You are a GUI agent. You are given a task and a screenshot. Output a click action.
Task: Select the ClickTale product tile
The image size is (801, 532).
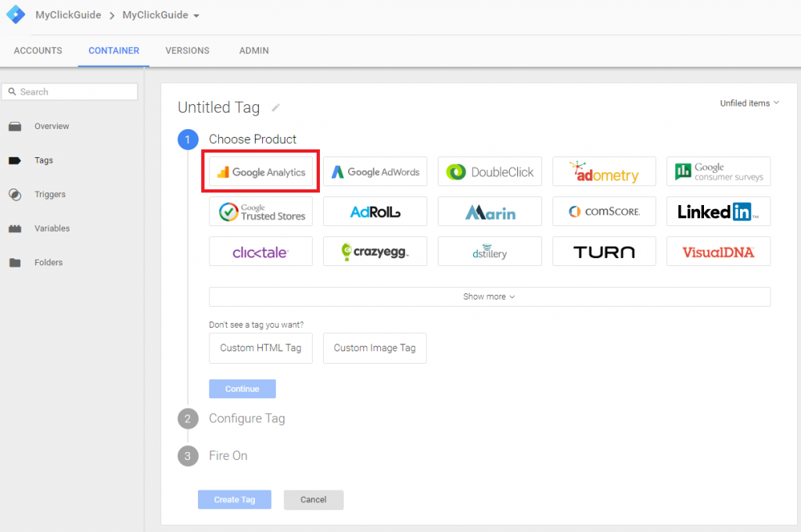(260, 251)
